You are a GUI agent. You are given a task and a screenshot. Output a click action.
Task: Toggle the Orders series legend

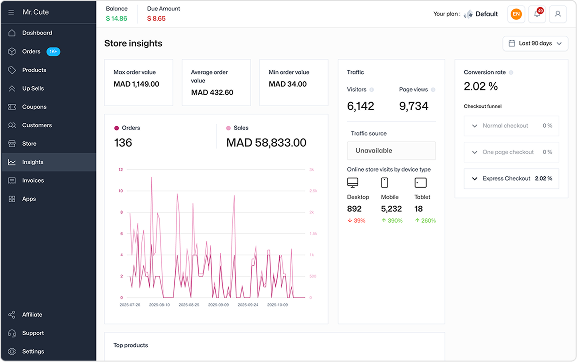(x=127, y=128)
